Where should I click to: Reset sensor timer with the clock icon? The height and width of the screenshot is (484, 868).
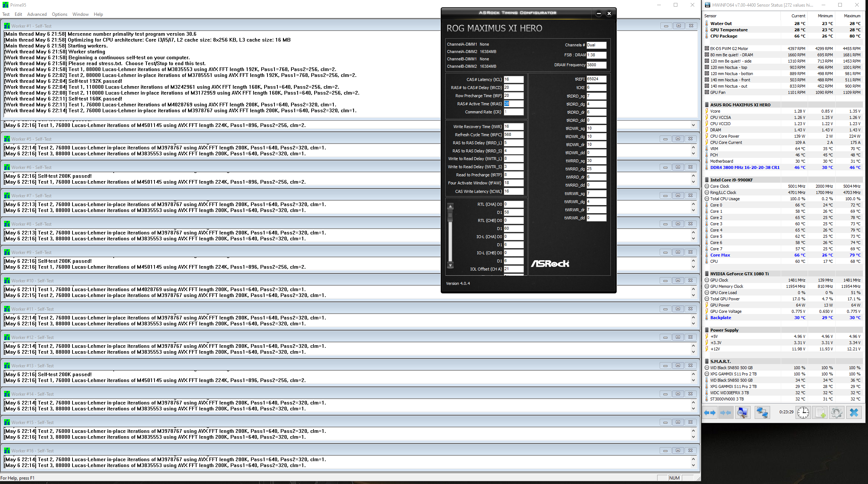pos(803,413)
